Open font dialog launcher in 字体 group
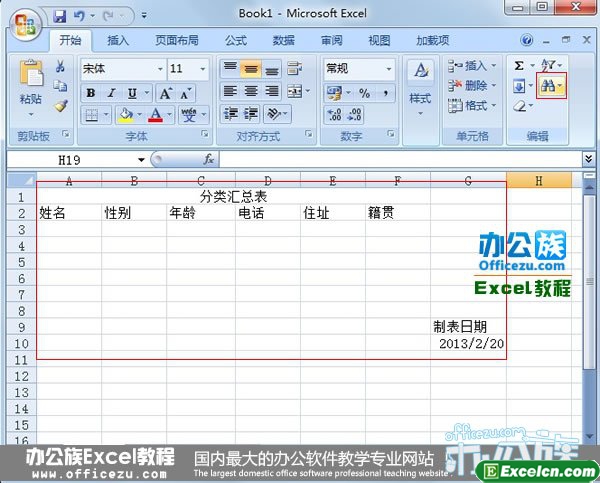The height and width of the screenshot is (483, 600). (x=205, y=134)
